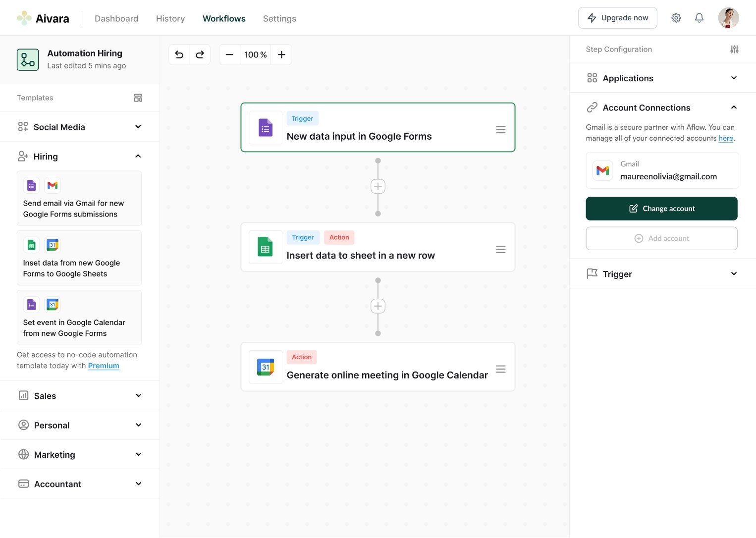Open the History tab in the top navigation
The image size is (756, 538).
[170, 18]
